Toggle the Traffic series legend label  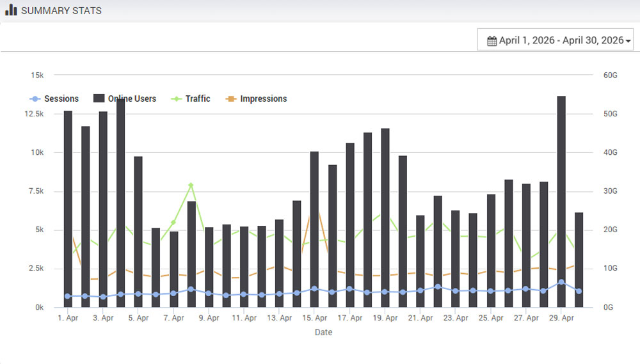click(198, 99)
